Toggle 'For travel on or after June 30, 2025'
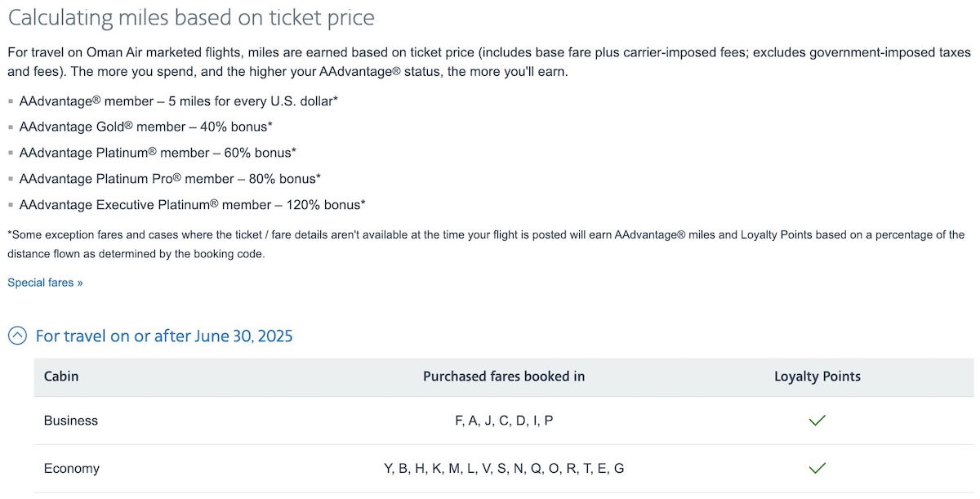Screen dimensions: 980x499 coord(164,336)
